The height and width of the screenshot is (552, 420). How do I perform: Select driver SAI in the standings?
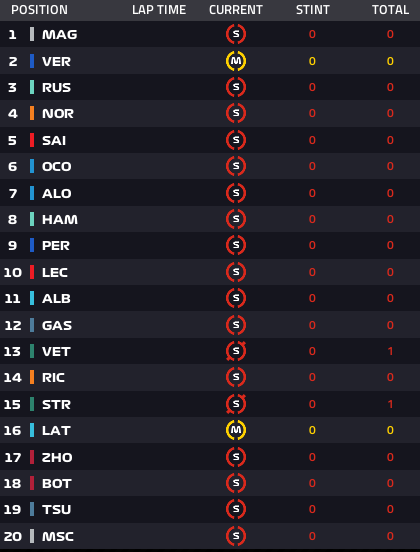pyautogui.click(x=54, y=140)
